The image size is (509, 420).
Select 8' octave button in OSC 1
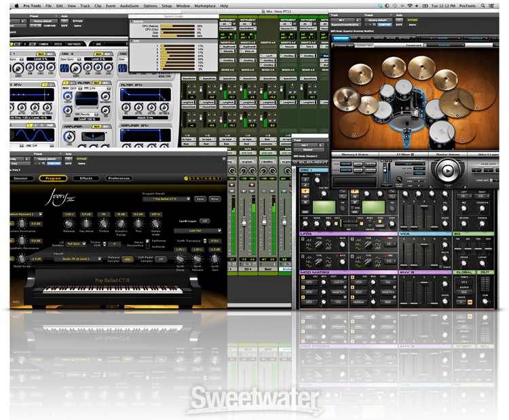tap(305, 191)
